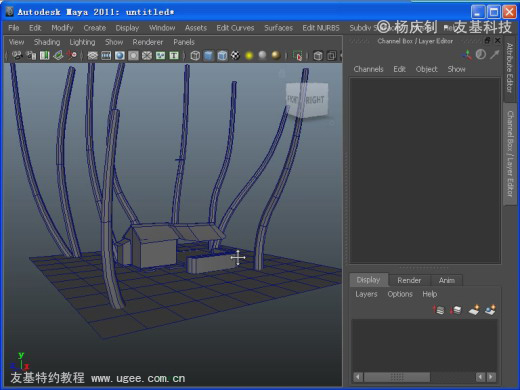Click the Create New Layer icon
The width and height of the screenshot is (520, 390).
474,310
